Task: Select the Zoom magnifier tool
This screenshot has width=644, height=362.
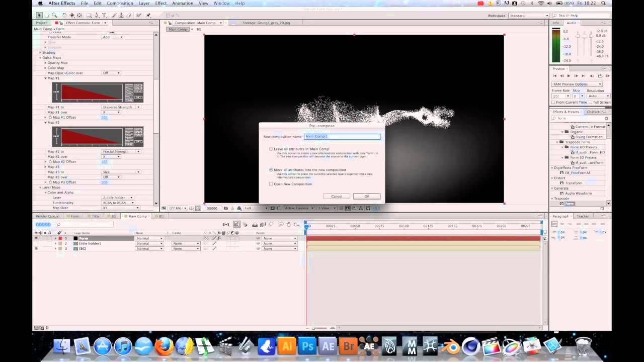Action: point(54,15)
